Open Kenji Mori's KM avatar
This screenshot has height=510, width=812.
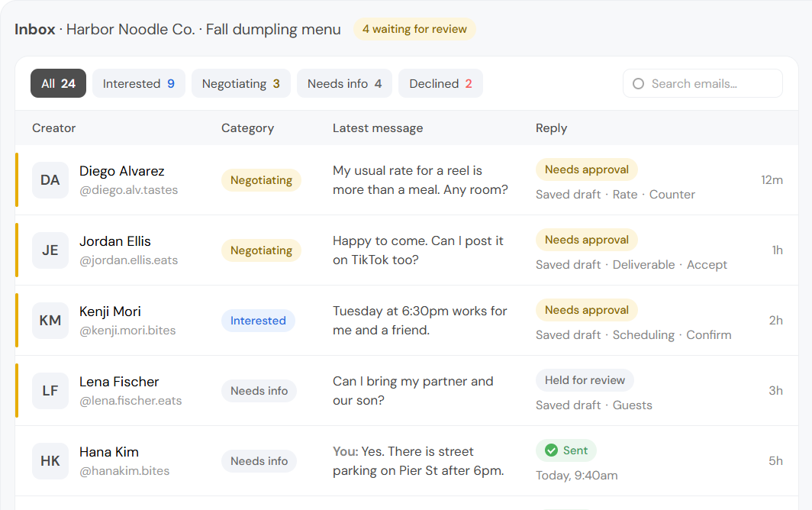pyautogui.click(x=50, y=321)
